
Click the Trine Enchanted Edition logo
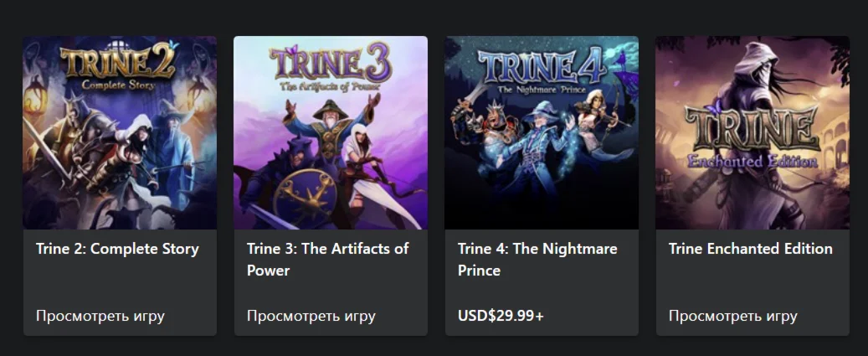click(751, 138)
